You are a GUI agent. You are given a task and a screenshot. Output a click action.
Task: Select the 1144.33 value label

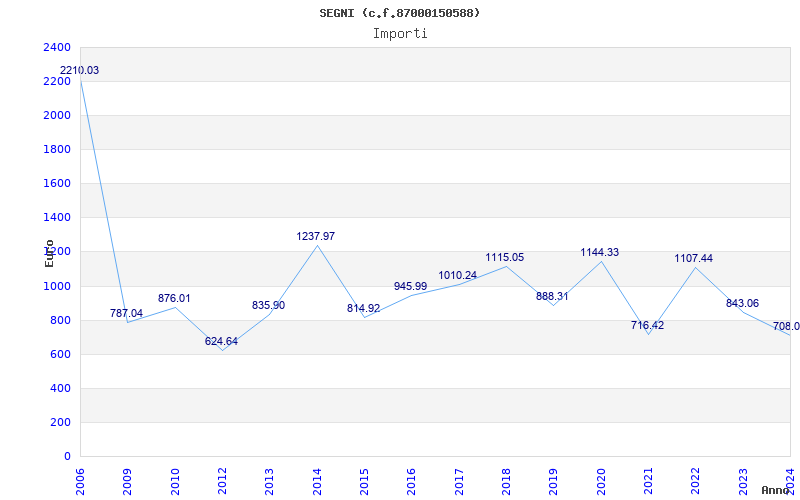click(x=600, y=253)
